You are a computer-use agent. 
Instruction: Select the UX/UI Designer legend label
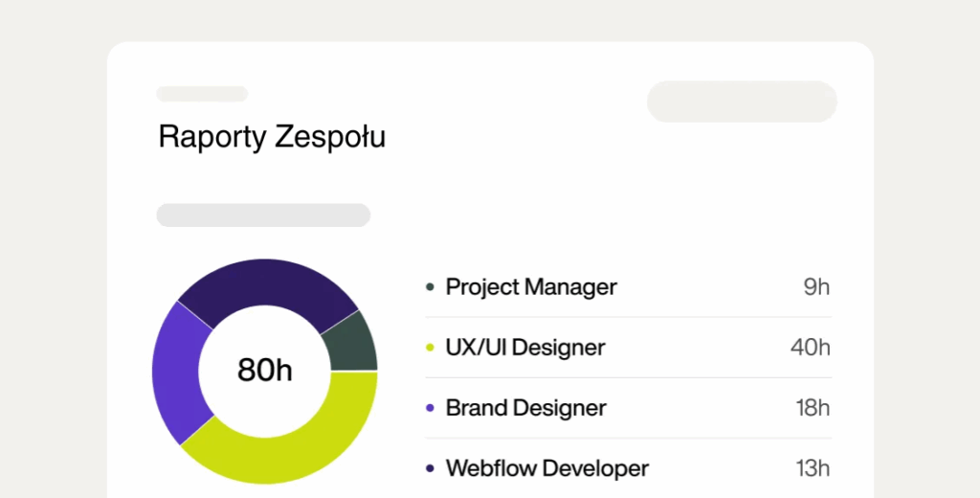pos(525,347)
